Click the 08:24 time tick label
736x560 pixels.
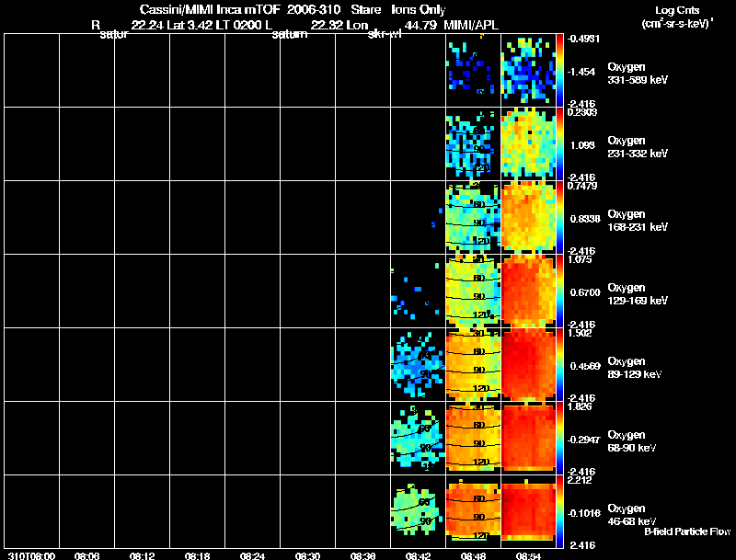click(x=252, y=556)
